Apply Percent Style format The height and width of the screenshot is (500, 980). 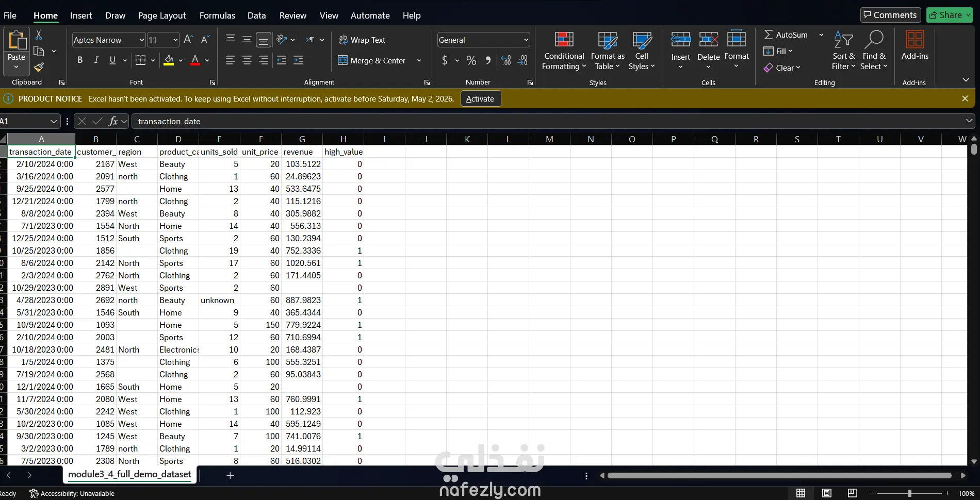pyautogui.click(x=471, y=60)
